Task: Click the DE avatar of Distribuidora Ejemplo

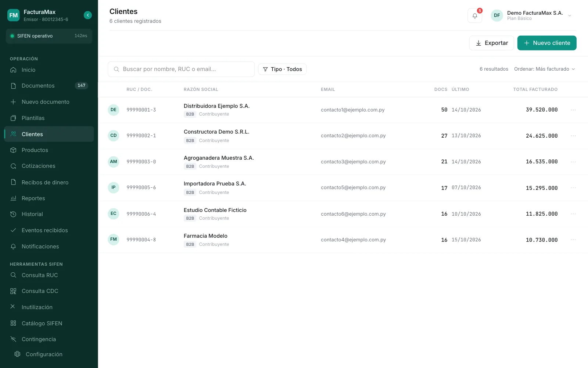Action: [x=114, y=110]
